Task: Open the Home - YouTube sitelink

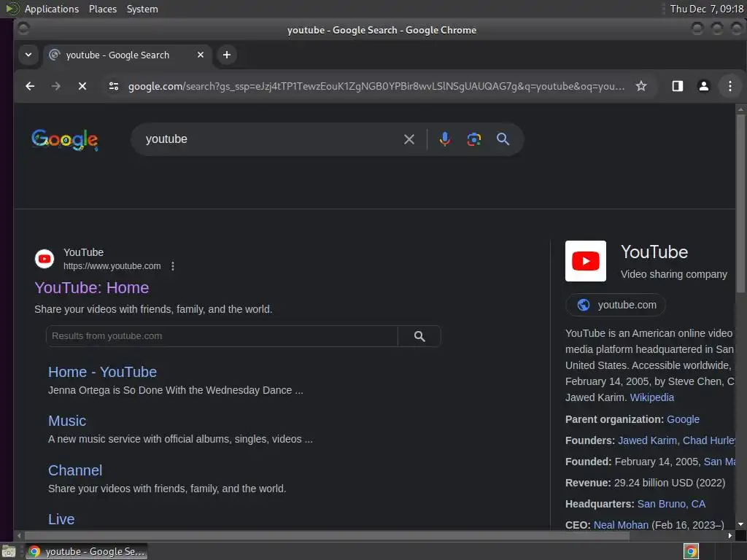Action: (x=102, y=372)
